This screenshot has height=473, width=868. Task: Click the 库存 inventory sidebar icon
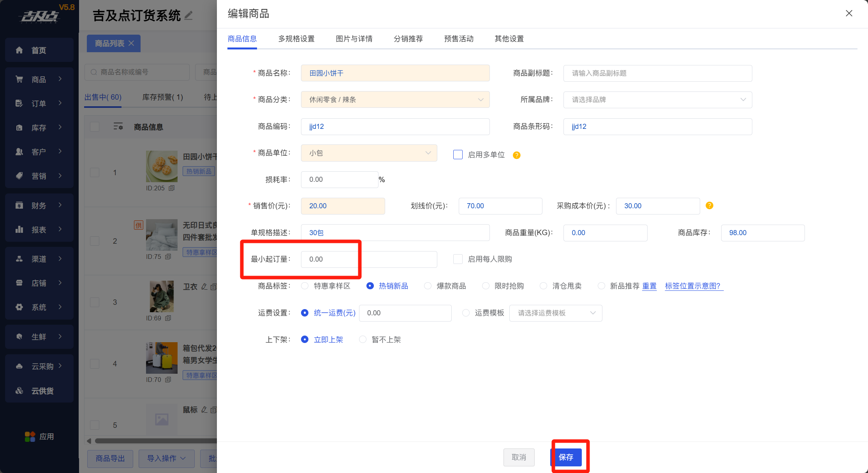click(19, 128)
